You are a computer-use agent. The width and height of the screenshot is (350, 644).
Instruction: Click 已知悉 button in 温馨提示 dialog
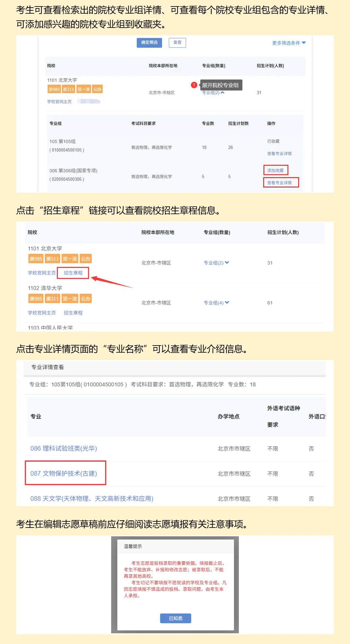[x=176, y=618]
